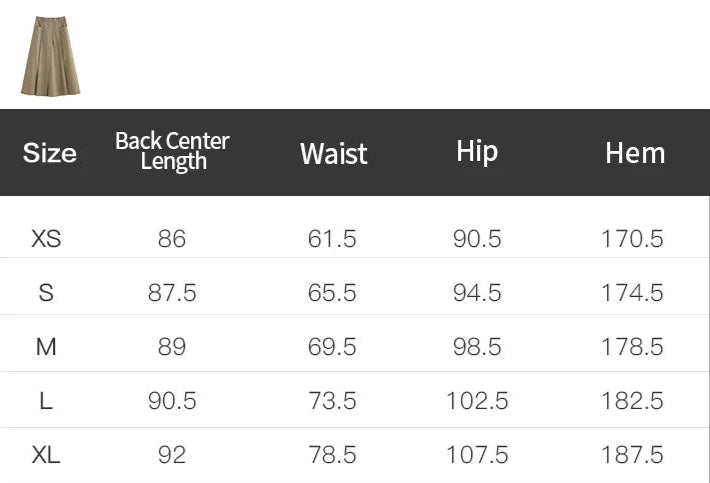This screenshot has width=710, height=483.
Task: Select the M size row label
Action: pyautogui.click(x=46, y=347)
